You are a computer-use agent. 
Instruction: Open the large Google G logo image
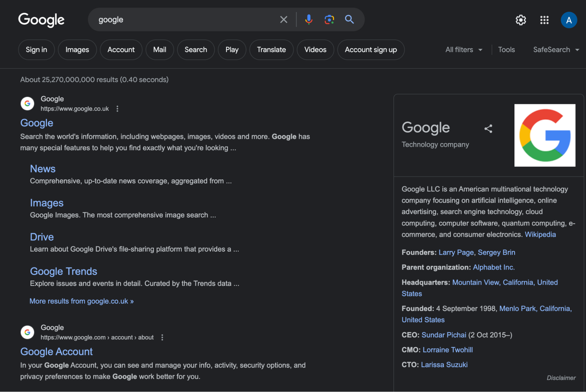pyautogui.click(x=545, y=135)
